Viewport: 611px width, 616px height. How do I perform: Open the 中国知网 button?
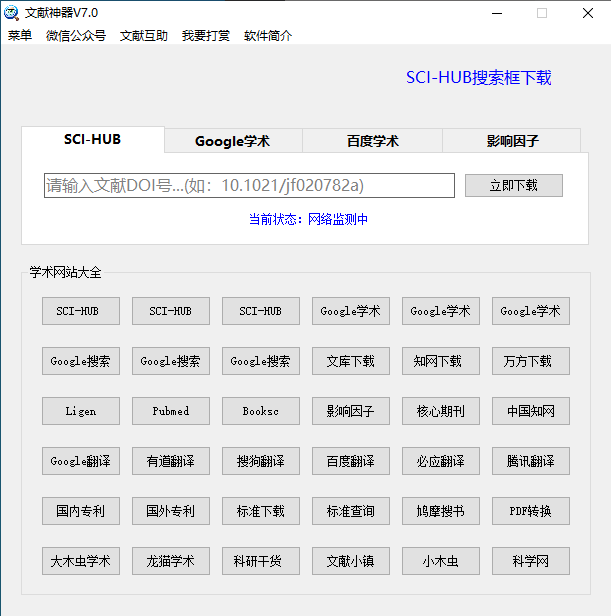531,411
